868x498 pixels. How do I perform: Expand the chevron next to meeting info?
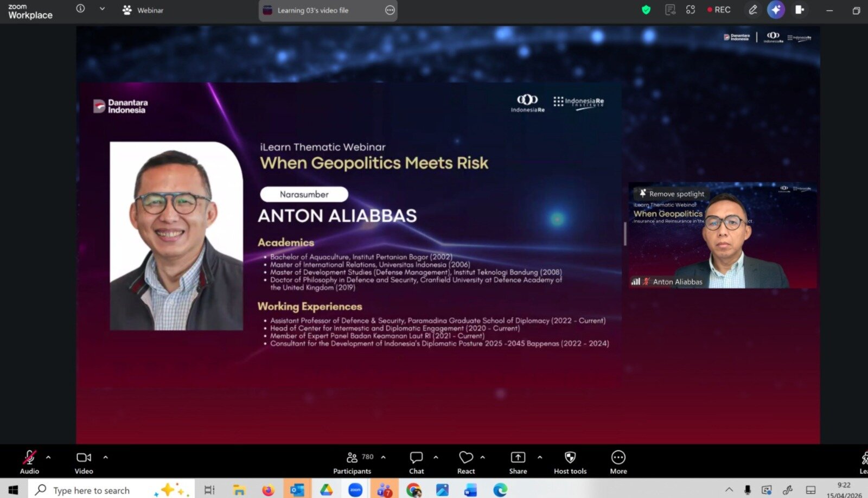(102, 9)
